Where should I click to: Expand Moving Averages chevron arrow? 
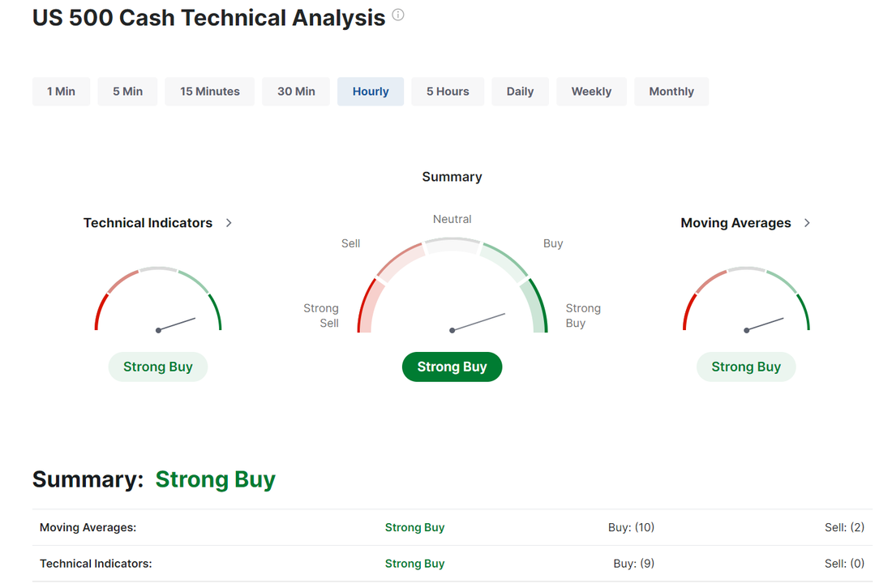[x=807, y=223]
